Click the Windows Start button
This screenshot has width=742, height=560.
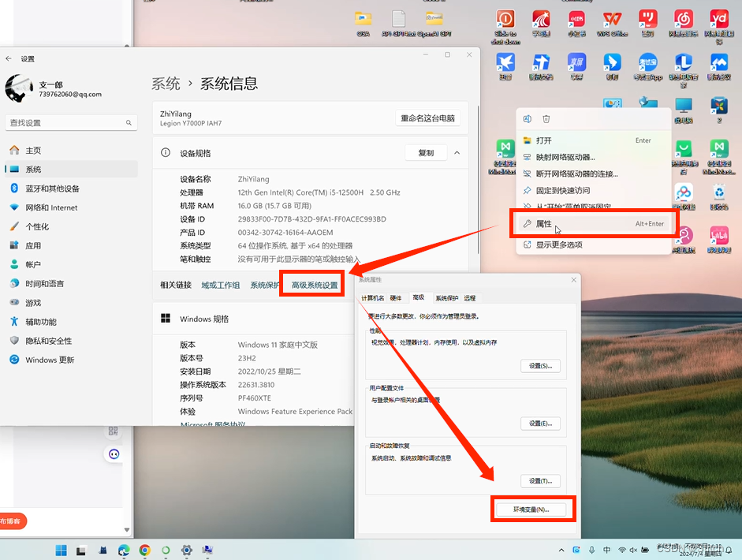click(x=61, y=551)
